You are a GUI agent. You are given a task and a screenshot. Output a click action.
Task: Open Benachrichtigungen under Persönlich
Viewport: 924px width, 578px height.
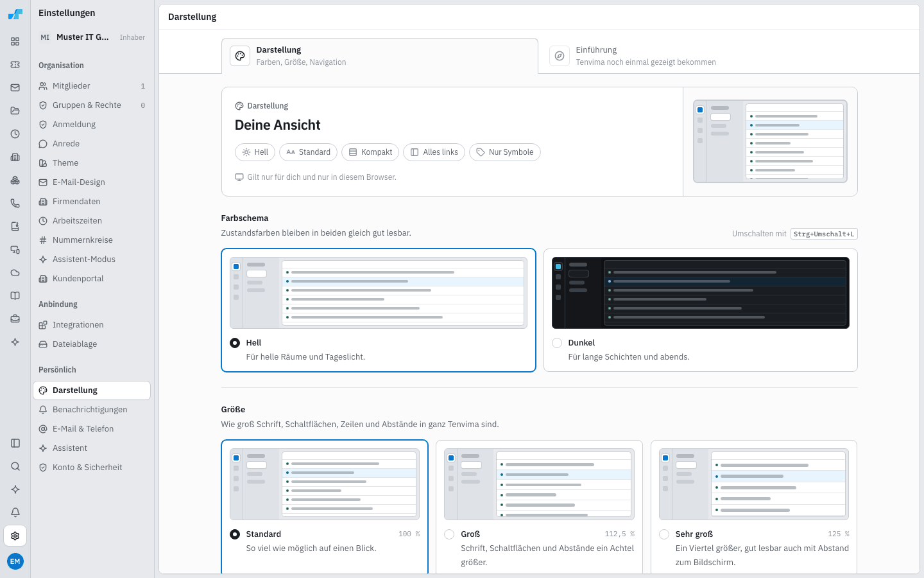point(92,410)
